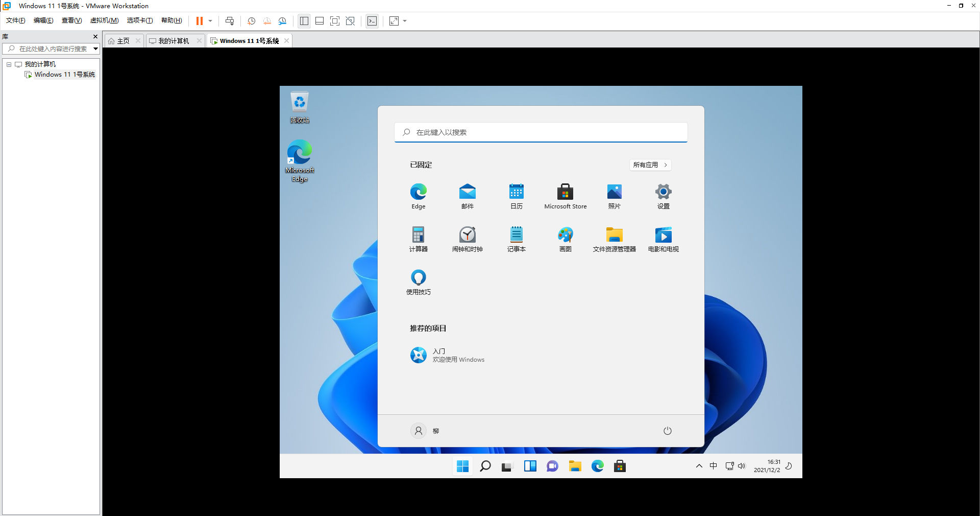The image size is (980, 516).
Task: Open the pinned 文件资源管理器 app
Action: 615,239
